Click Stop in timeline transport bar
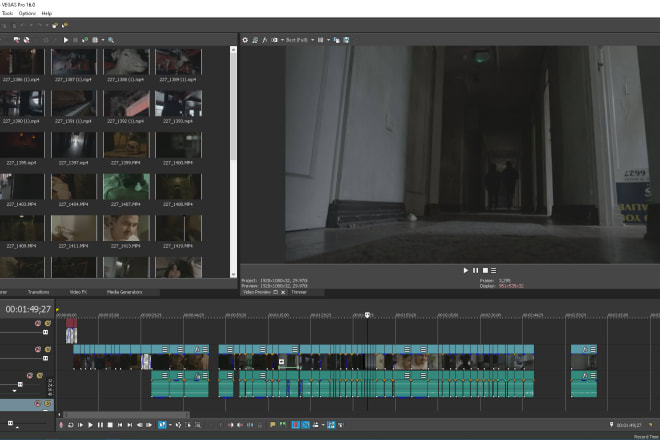660x440 pixels. click(110, 425)
